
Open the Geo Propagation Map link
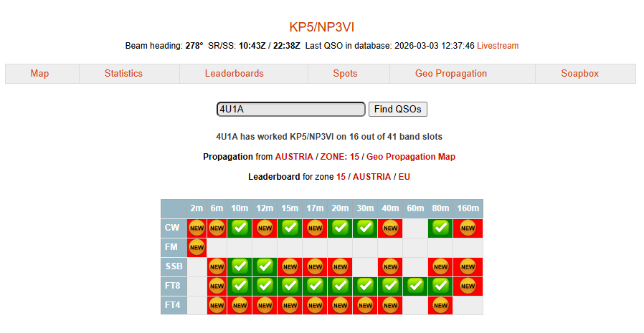coord(411,157)
